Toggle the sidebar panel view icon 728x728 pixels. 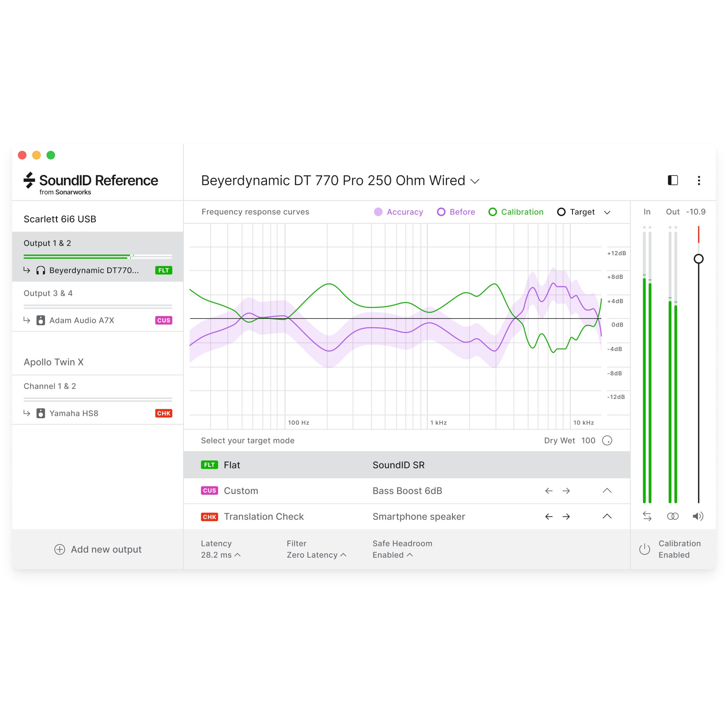[x=673, y=181]
